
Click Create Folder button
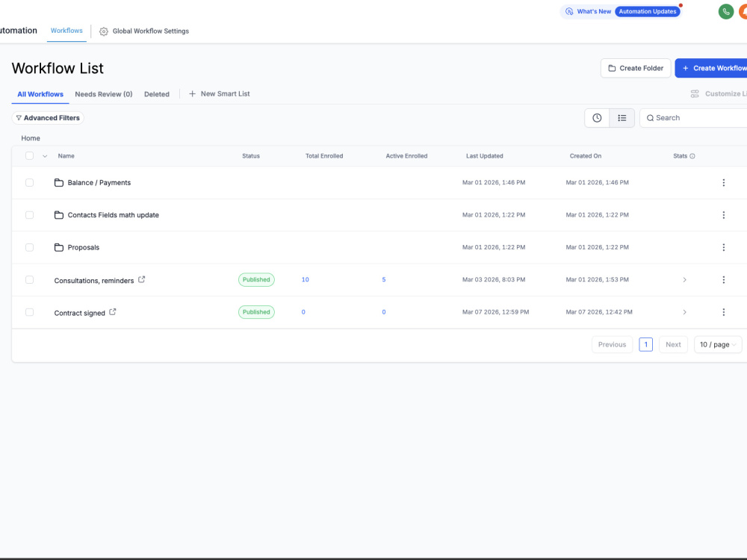636,68
